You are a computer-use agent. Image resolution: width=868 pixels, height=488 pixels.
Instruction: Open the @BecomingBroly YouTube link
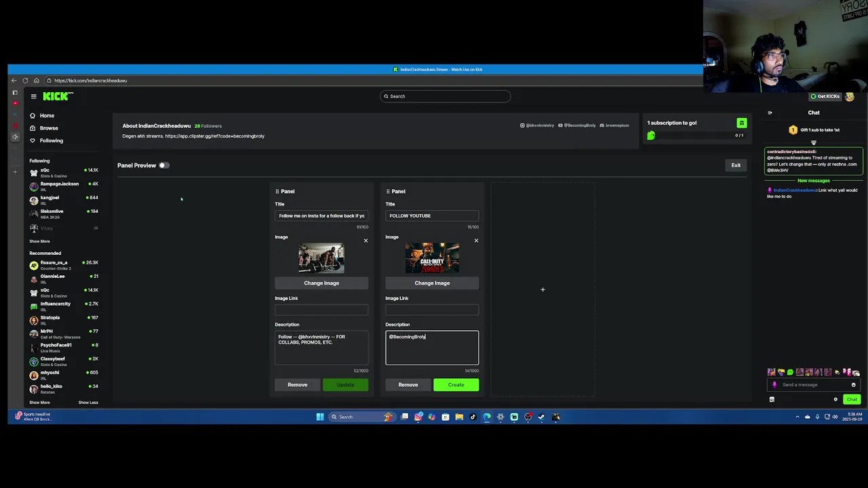coord(576,125)
